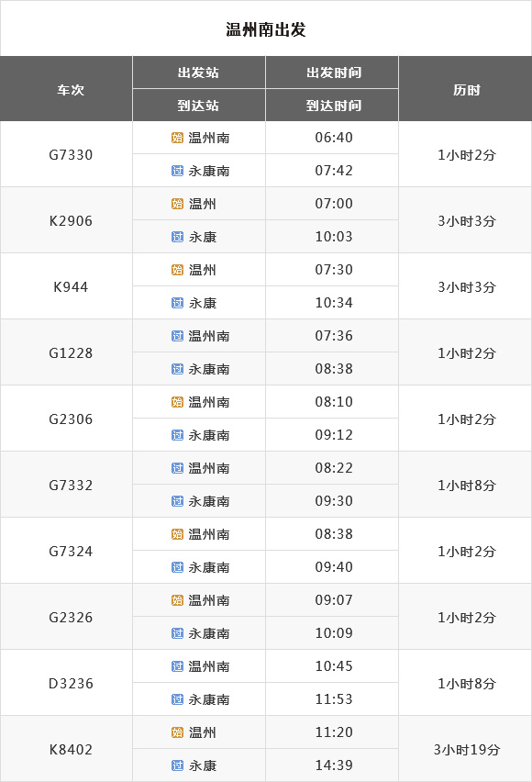Click the 3小时19分 duration for K8402
Viewport: 532px width, 782px height.
(467, 749)
